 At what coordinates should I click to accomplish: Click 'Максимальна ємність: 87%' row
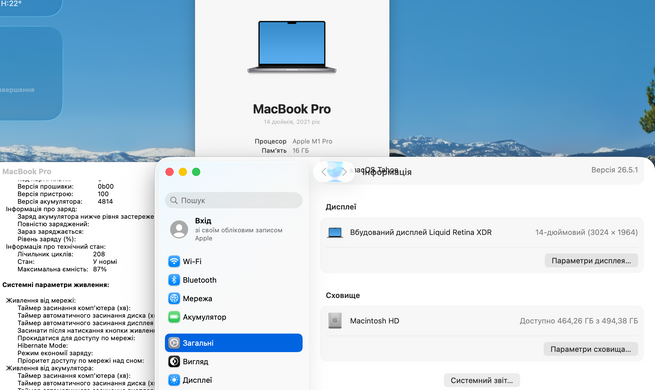pos(62,269)
